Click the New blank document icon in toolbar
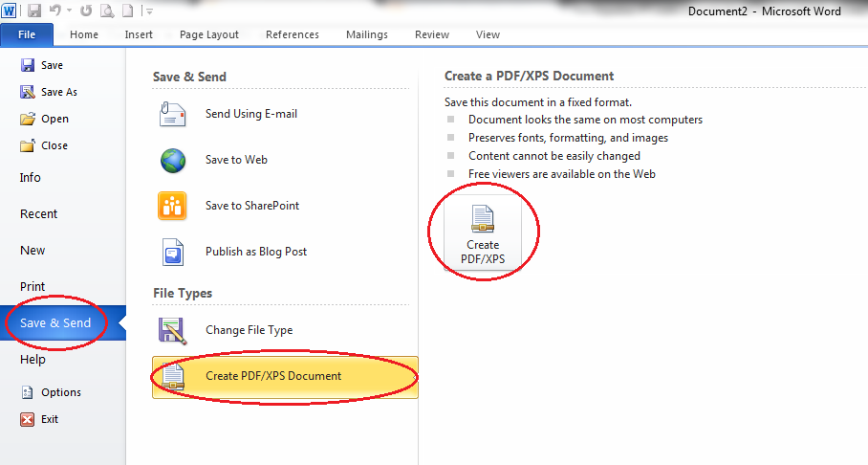Viewport: 868px width, 465px height. (128, 10)
